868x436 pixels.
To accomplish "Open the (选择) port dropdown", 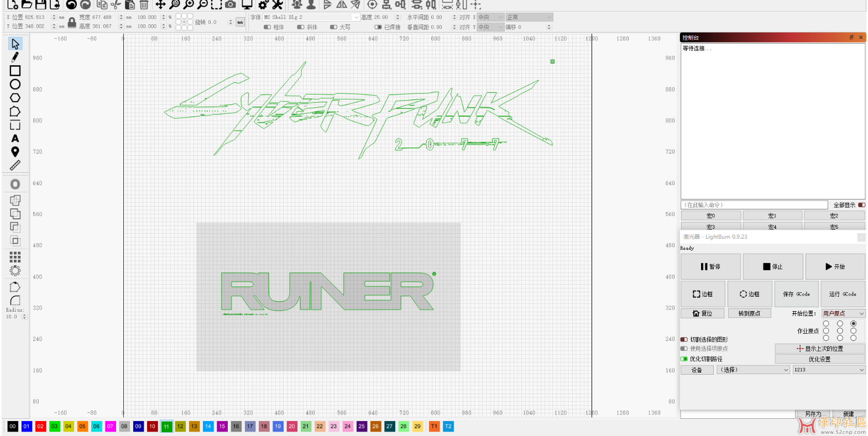I will click(753, 370).
